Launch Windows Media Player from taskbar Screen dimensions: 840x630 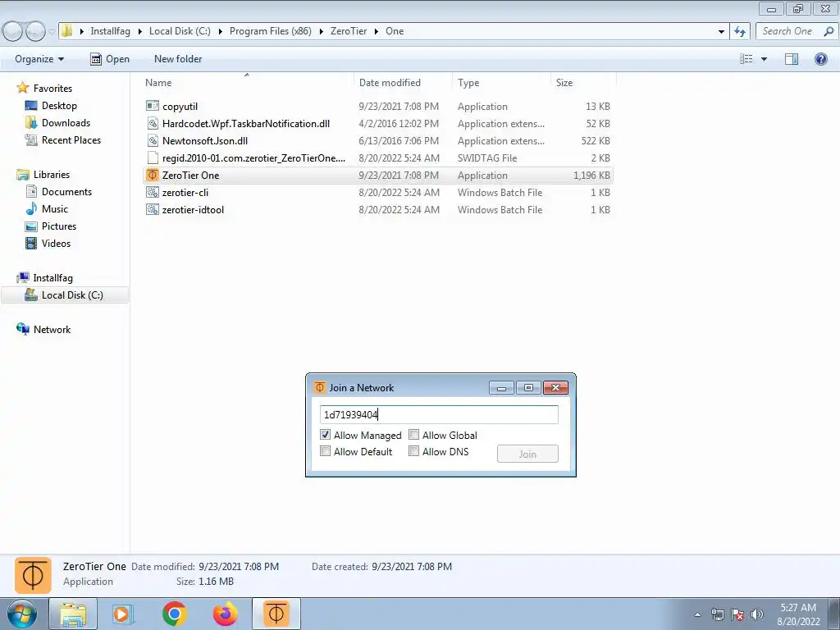click(122, 614)
